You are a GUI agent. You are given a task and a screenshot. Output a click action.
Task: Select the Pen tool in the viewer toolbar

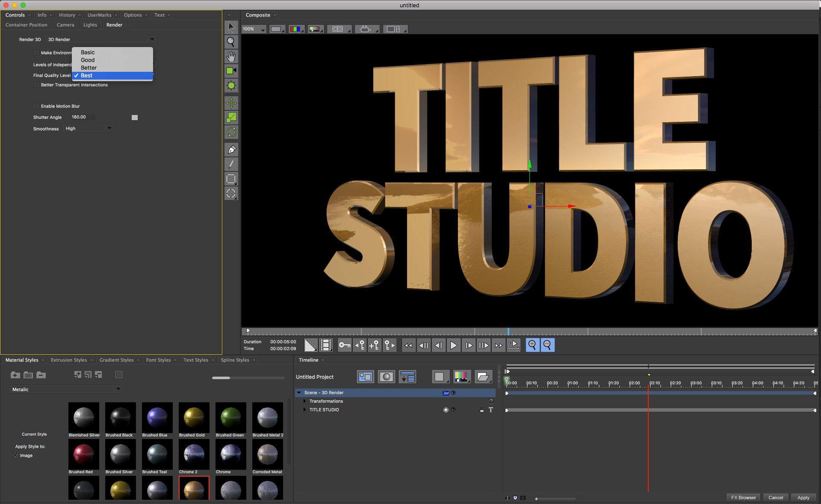231,149
